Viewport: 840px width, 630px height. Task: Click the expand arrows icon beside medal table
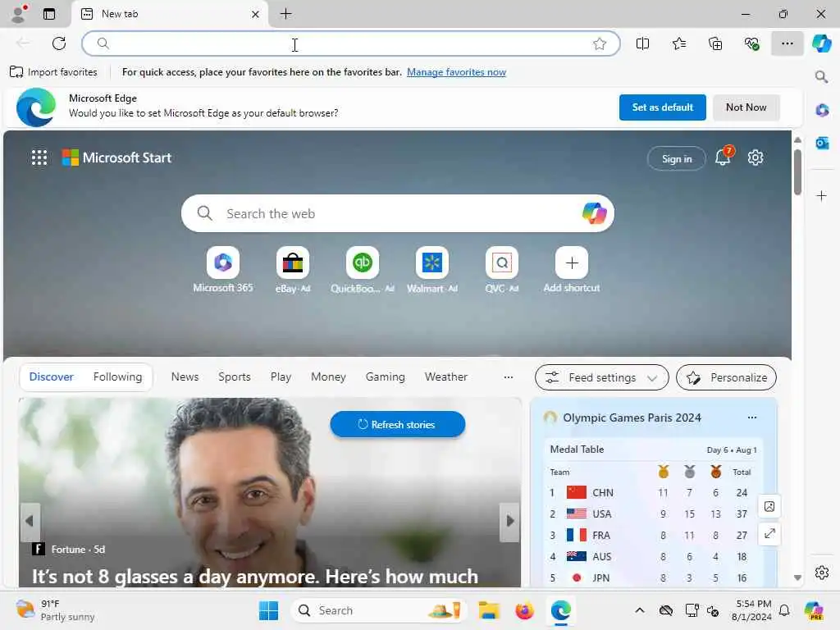pos(769,533)
